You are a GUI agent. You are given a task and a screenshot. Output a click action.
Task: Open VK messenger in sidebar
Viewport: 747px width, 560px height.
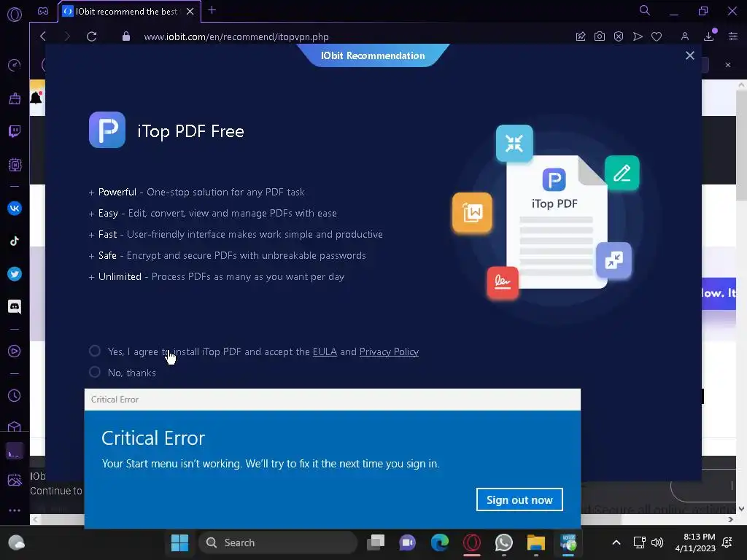pos(15,208)
